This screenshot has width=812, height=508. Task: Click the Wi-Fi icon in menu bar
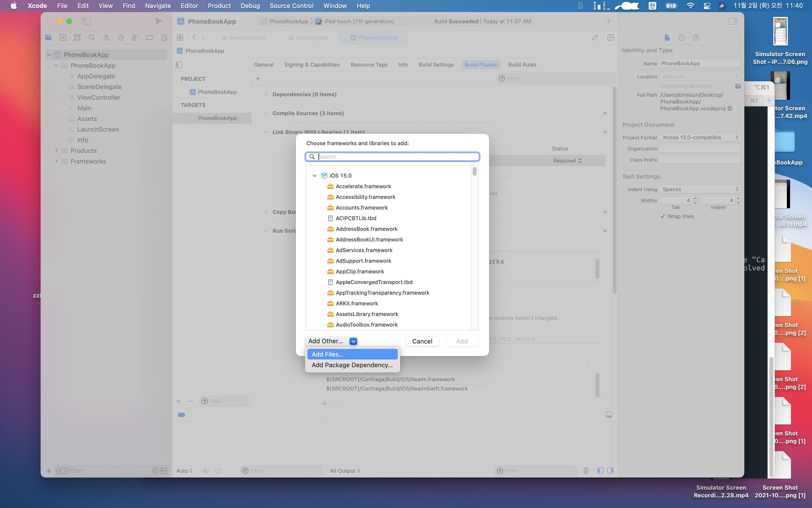click(x=690, y=6)
